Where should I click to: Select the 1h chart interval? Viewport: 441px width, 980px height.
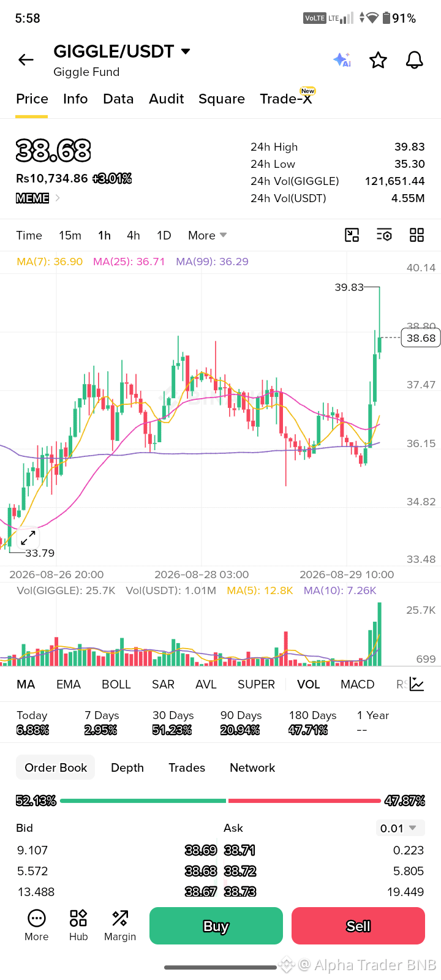click(x=104, y=235)
